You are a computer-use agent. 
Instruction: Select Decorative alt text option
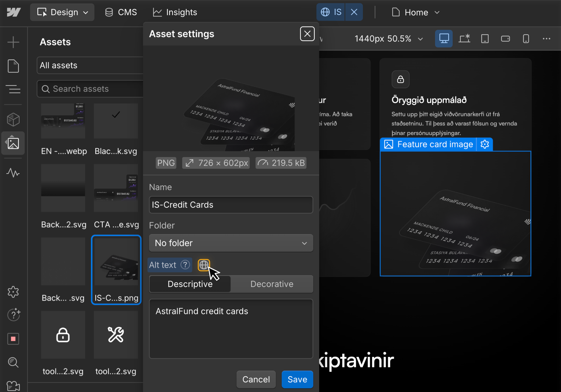coord(272,284)
